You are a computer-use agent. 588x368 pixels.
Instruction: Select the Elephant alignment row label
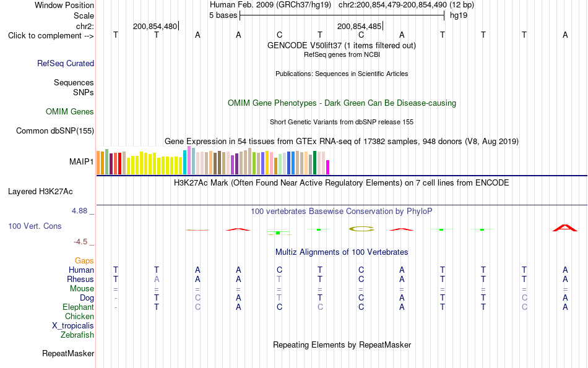coord(78,307)
